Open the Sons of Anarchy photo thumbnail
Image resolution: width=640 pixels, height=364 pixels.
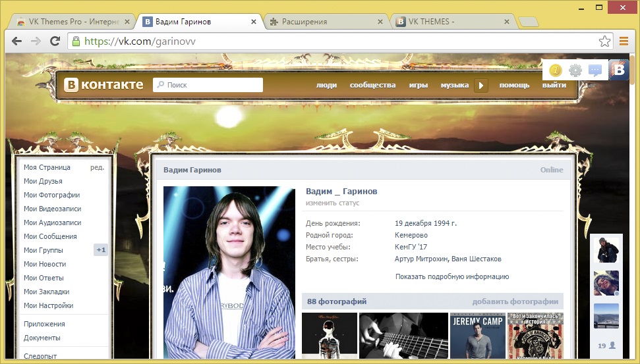535,336
